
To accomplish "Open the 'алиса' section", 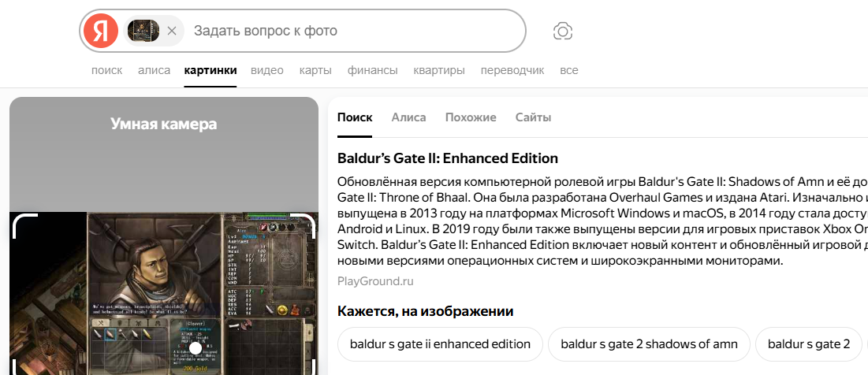I will click(154, 70).
